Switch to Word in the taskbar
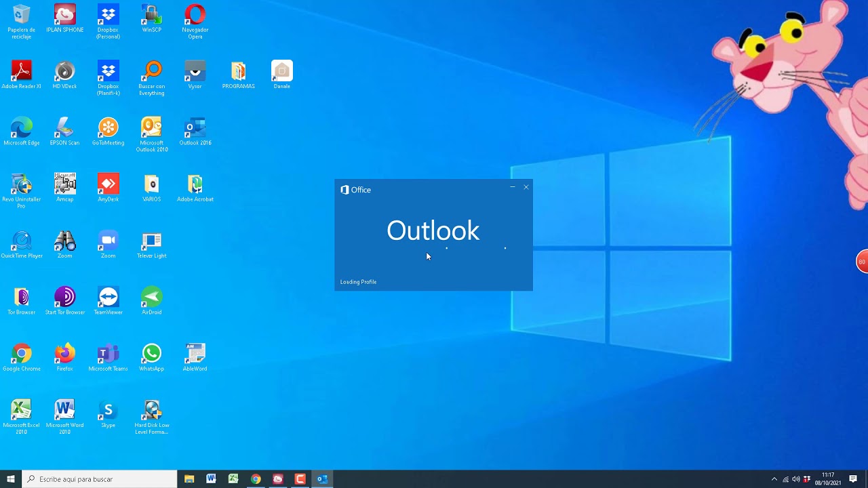The height and width of the screenshot is (488, 868). 211,479
